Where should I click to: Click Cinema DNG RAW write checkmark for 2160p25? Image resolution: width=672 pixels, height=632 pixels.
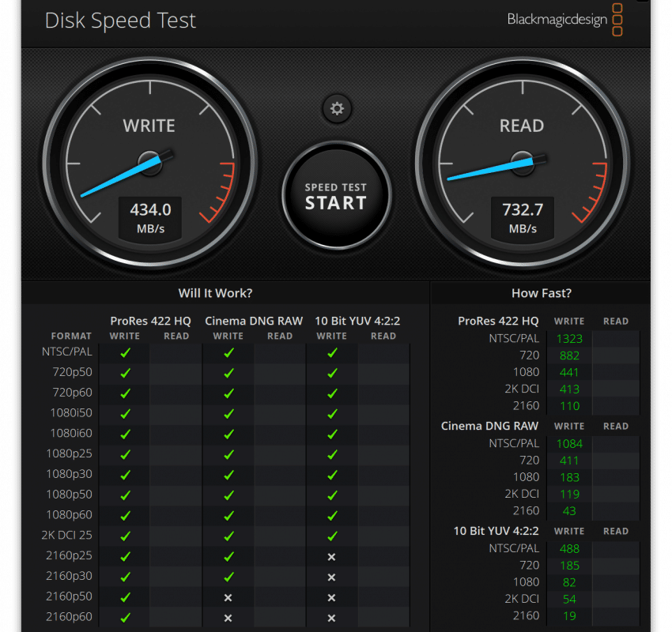(228, 557)
